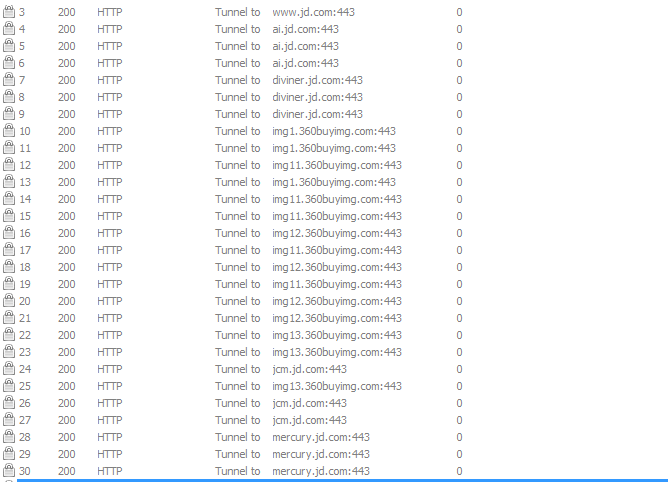Click the lock icon of session 30
The image size is (668, 482).
(x=9, y=471)
